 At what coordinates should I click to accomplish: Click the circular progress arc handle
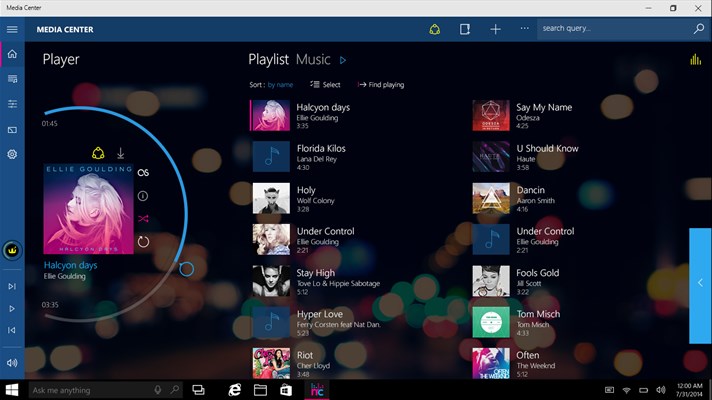tap(186, 269)
